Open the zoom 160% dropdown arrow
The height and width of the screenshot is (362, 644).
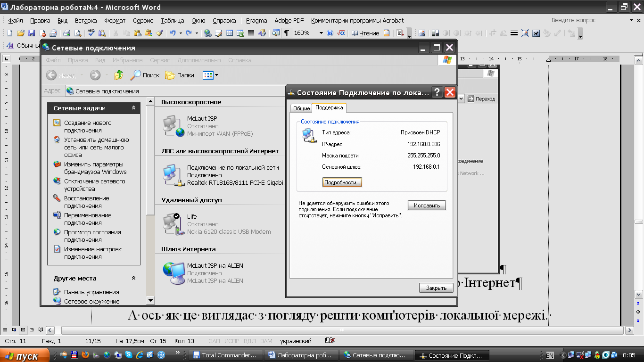[x=321, y=33]
